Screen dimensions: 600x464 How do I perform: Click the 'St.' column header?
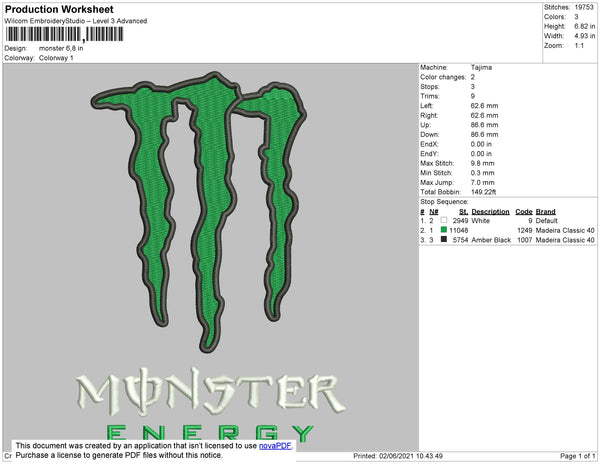click(x=463, y=212)
